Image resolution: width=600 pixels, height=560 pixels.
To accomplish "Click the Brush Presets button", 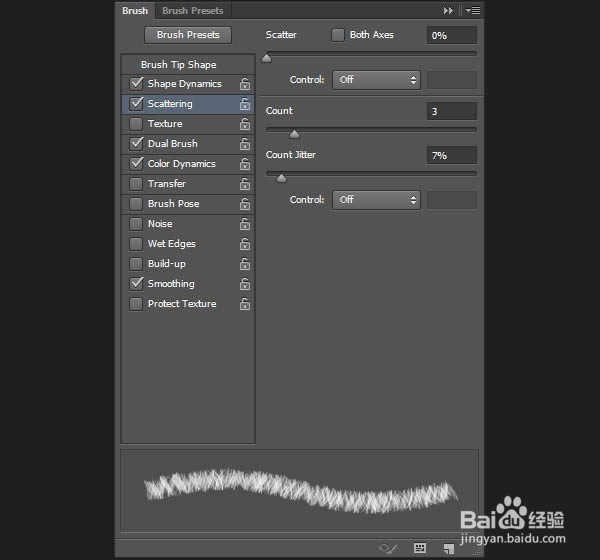I will click(x=188, y=35).
